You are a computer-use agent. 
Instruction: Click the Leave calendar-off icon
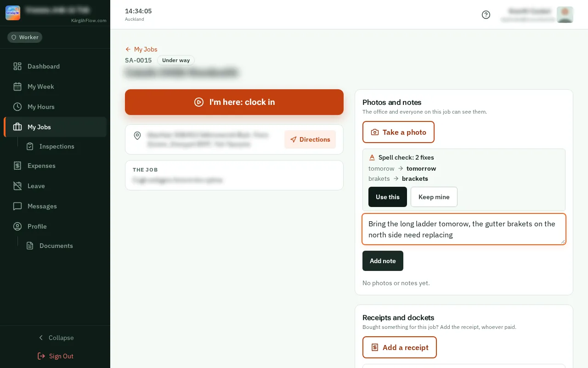coord(17,186)
